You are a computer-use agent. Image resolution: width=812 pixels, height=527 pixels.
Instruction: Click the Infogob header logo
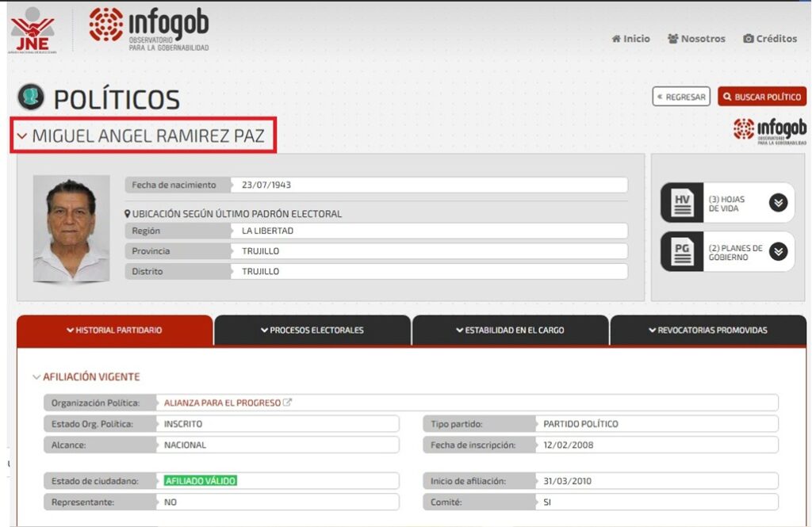pyautogui.click(x=148, y=29)
